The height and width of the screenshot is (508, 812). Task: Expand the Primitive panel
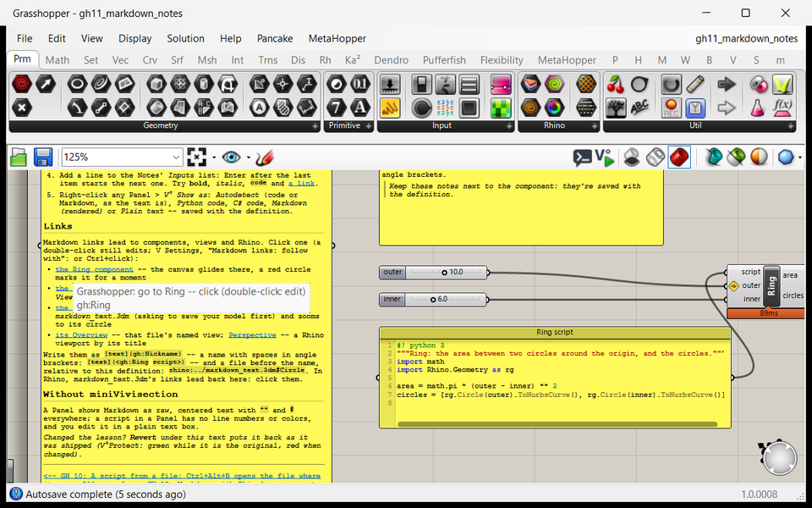tap(368, 126)
